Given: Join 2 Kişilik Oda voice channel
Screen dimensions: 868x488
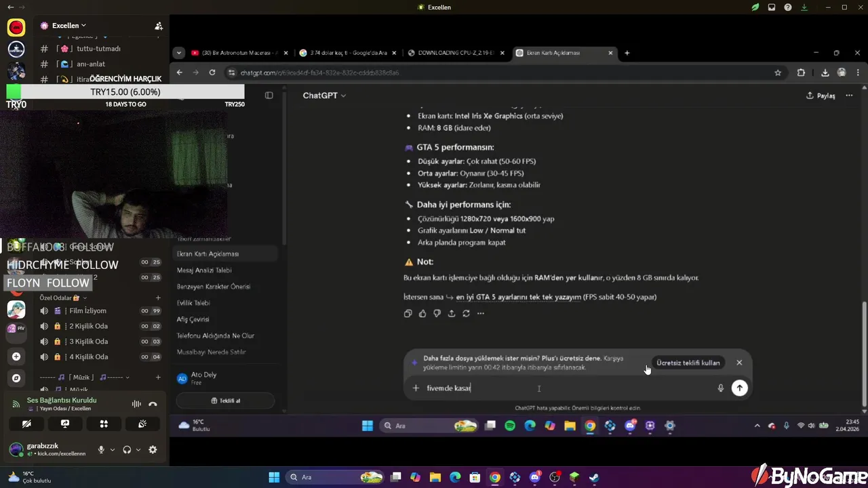Looking at the screenshot, I should tap(89, 326).
